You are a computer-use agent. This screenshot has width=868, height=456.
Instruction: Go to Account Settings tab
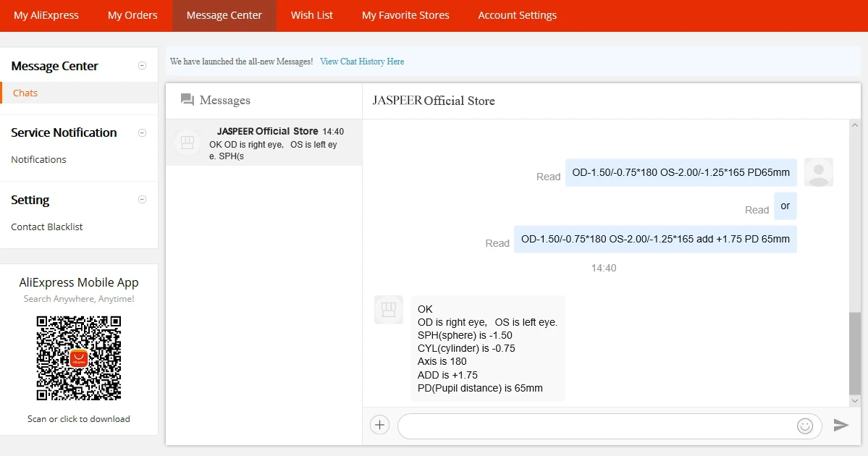[517, 15]
